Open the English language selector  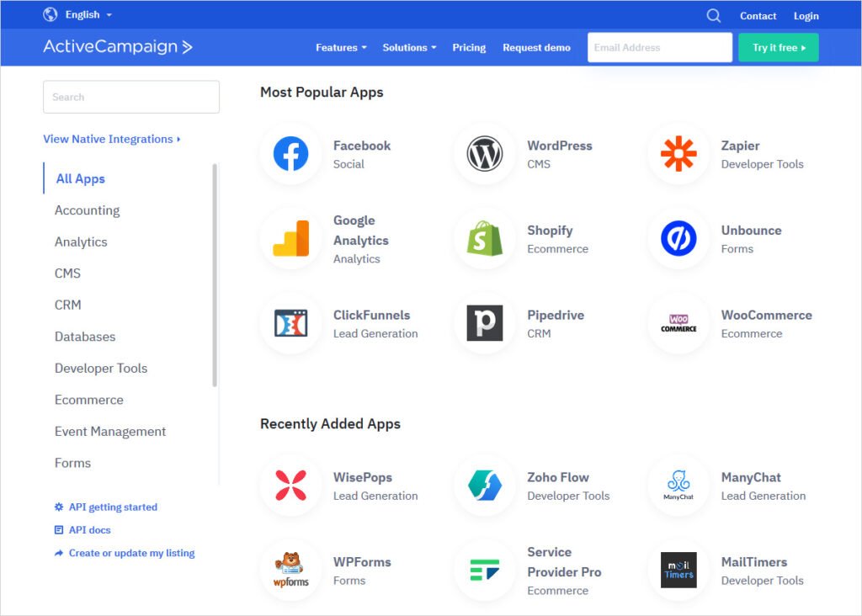click(x=78, y=14)
